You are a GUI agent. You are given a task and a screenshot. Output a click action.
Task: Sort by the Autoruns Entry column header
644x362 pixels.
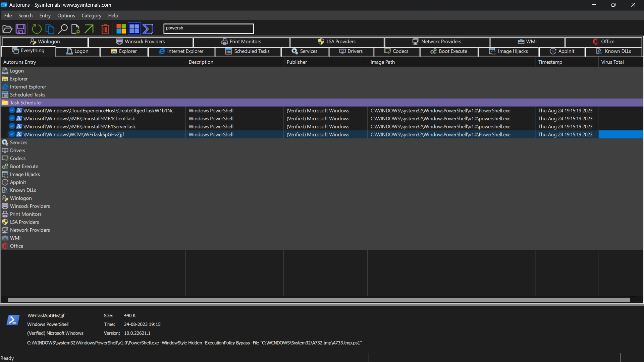(93, 62)
